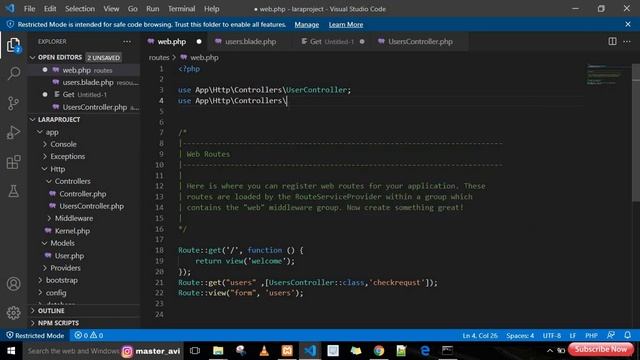
Task: Click the editor minimap preview
Action: [605, 75]
